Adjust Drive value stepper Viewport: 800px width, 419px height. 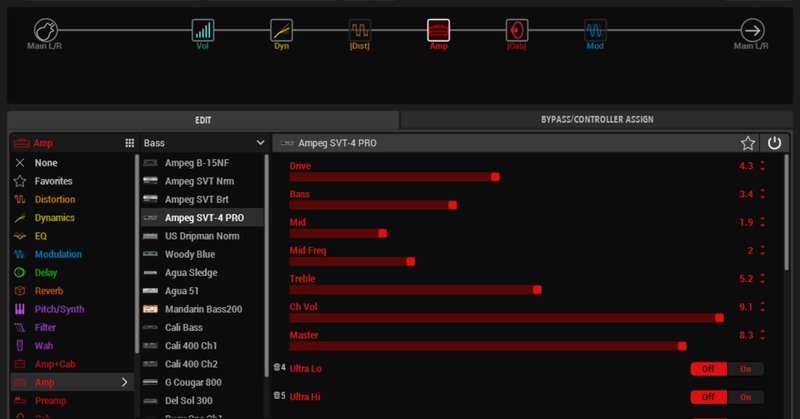762,166
